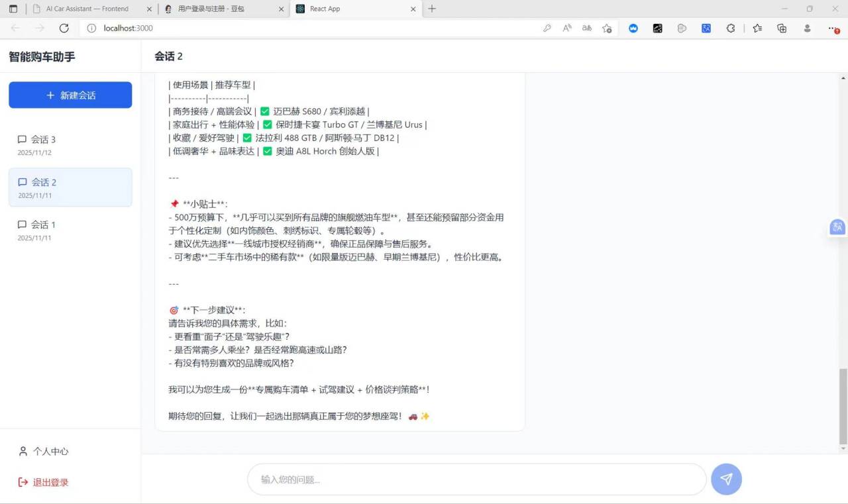Click the browser back arrow
Screen dimensions: 848x504
click(16, 28)
